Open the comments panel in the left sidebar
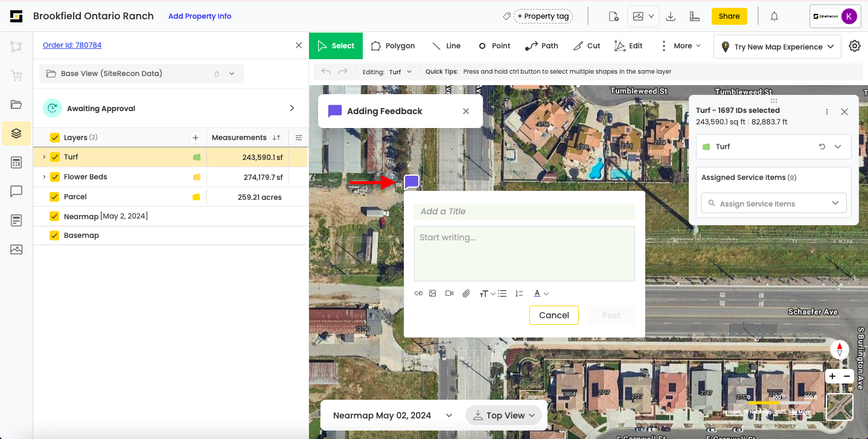Viewport: 868px width, 439px height. point(16,191)
